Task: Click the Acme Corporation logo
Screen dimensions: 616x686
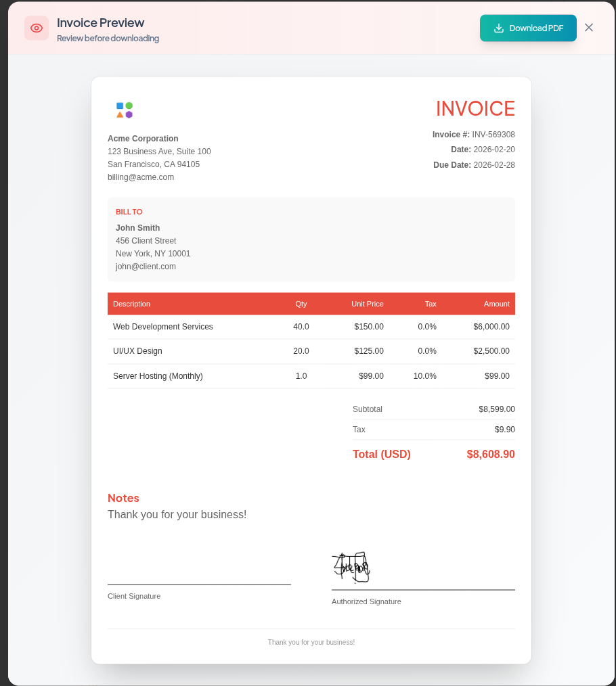Action: click(123, 110)
